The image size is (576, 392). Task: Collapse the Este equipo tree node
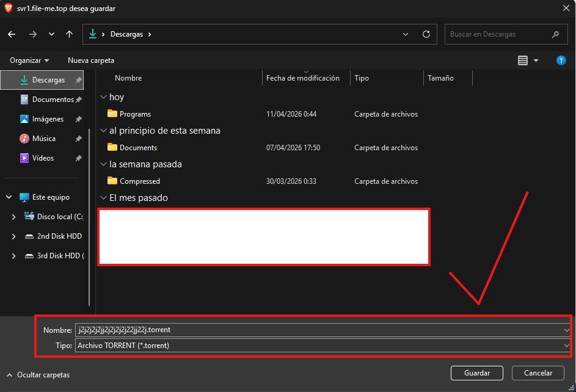click(9, 197)
